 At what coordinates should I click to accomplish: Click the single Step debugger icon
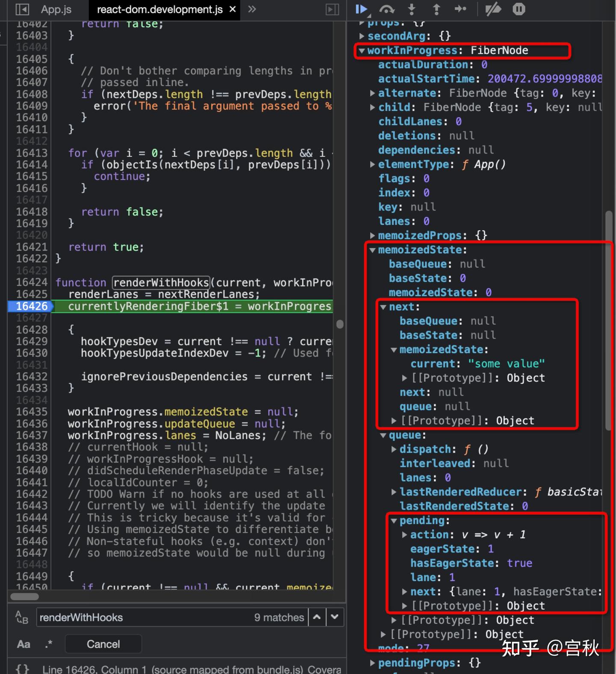pos(461,9)
